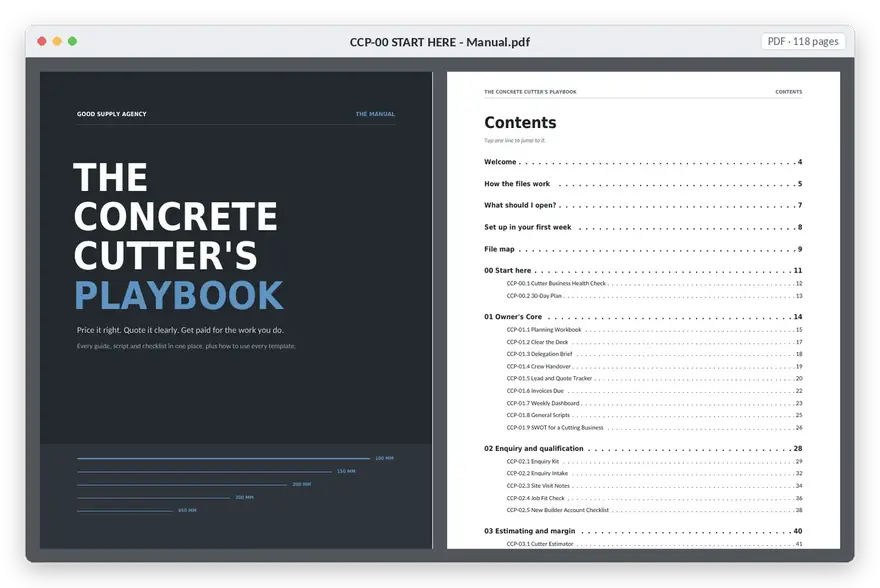
Task: Click the CONTENTS header label at page top right
Action: tap(789, 92)
